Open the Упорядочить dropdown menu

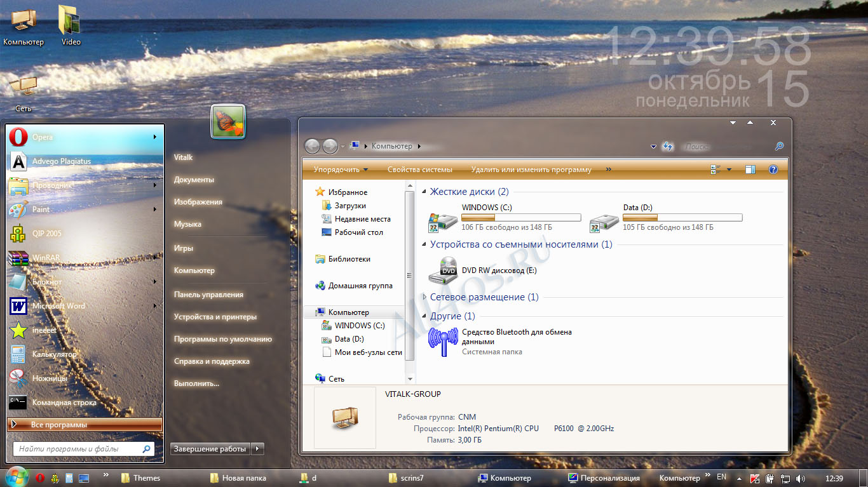click(341, 170)
